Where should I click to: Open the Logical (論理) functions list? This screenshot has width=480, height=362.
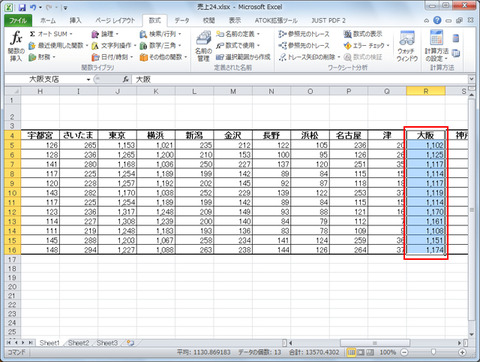[x=105, y=34]
